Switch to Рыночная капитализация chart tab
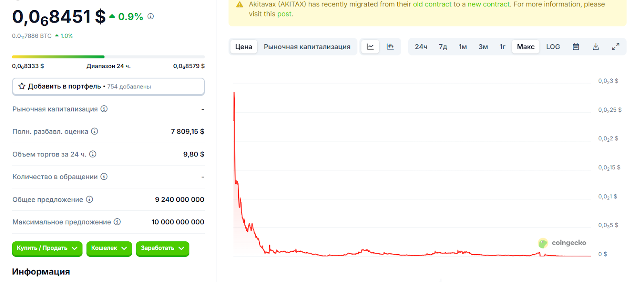 307,47
